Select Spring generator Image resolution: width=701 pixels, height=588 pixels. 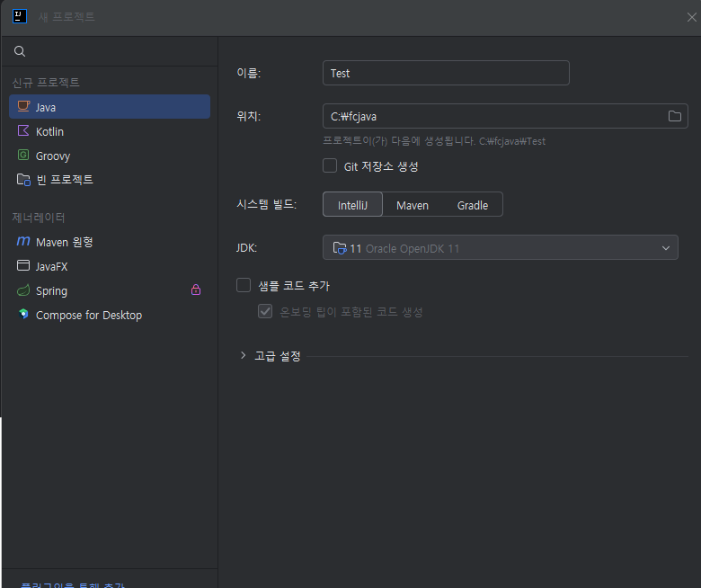(x=110, y=290)
